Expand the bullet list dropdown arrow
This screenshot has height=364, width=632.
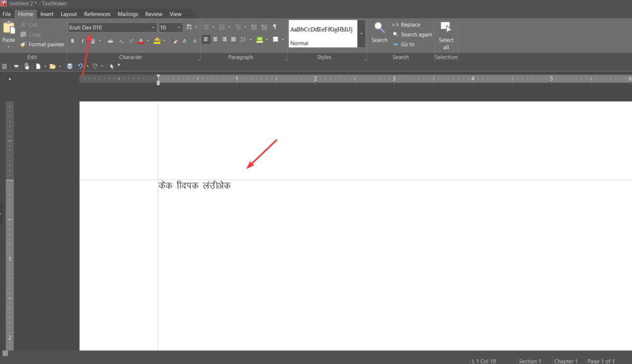pyautogui.click(x=213, y=27)
